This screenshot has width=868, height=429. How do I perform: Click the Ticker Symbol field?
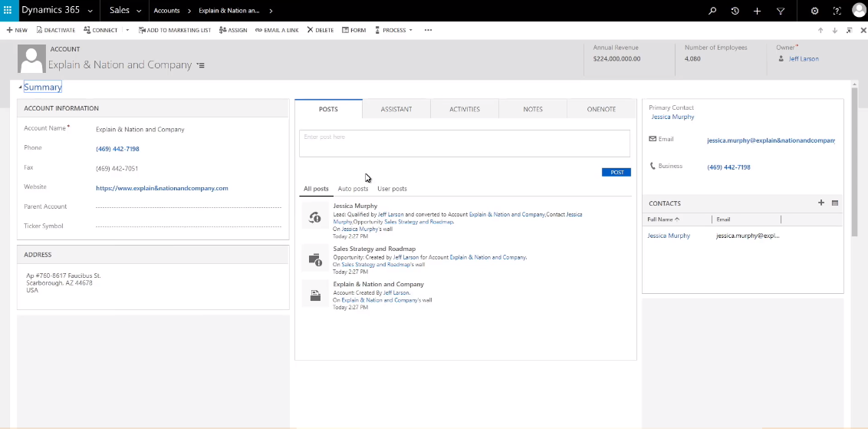click(x=188, y=226)
